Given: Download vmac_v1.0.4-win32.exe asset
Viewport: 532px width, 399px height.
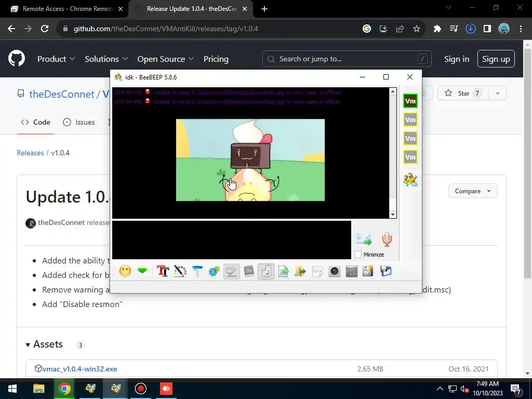Looking at the screenshot, I should pyautogui.click(x=79, y=369).
